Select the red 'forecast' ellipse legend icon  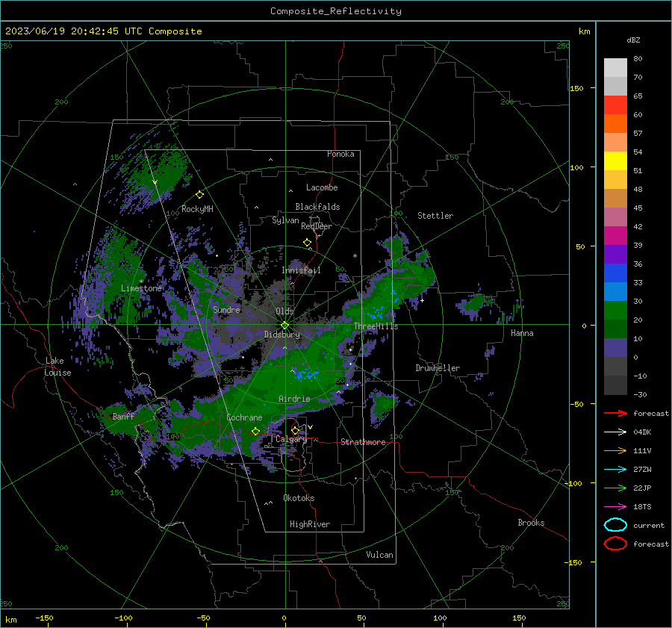615,544
